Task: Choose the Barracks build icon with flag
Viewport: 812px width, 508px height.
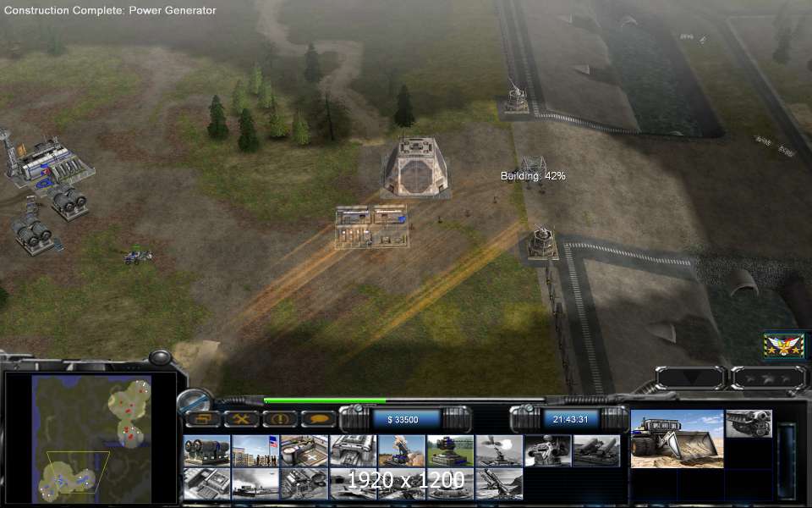Action: [255, 450]
